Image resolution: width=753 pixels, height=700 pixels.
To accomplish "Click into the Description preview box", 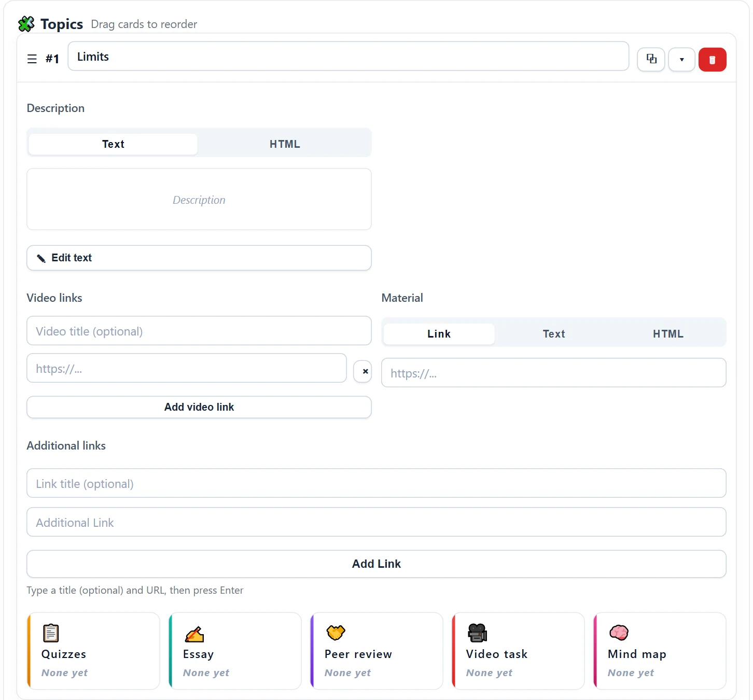I will click(199, 200).
